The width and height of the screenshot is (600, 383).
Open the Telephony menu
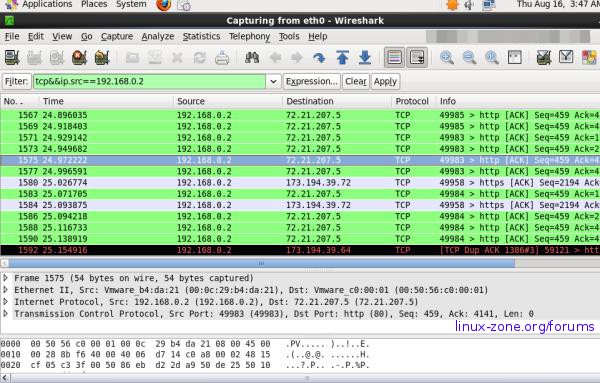click(x=249, y=36)
